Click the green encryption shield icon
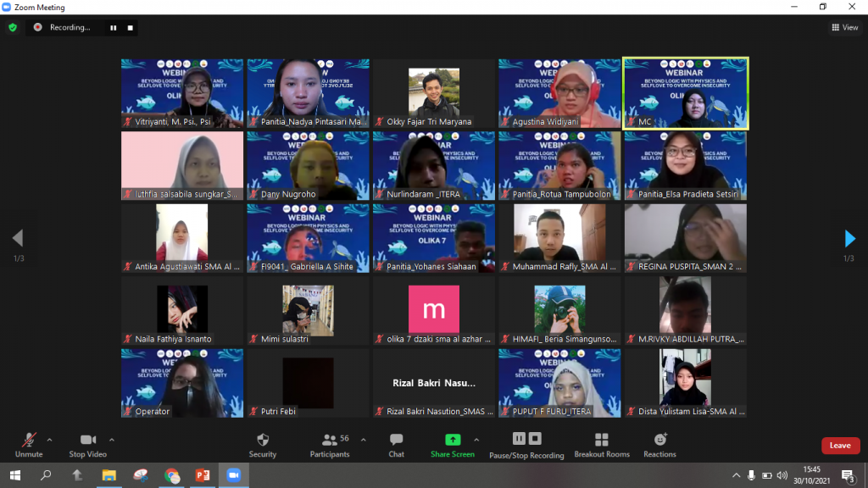Image resolution: width=868 pixels, height=488 pixels. [x=13, y=27]
